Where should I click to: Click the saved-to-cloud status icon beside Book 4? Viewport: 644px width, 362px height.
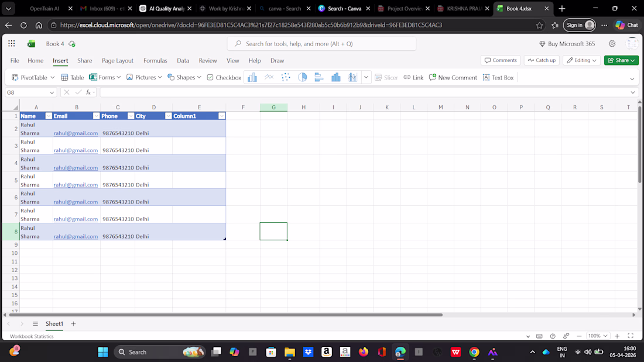[72, 43]
